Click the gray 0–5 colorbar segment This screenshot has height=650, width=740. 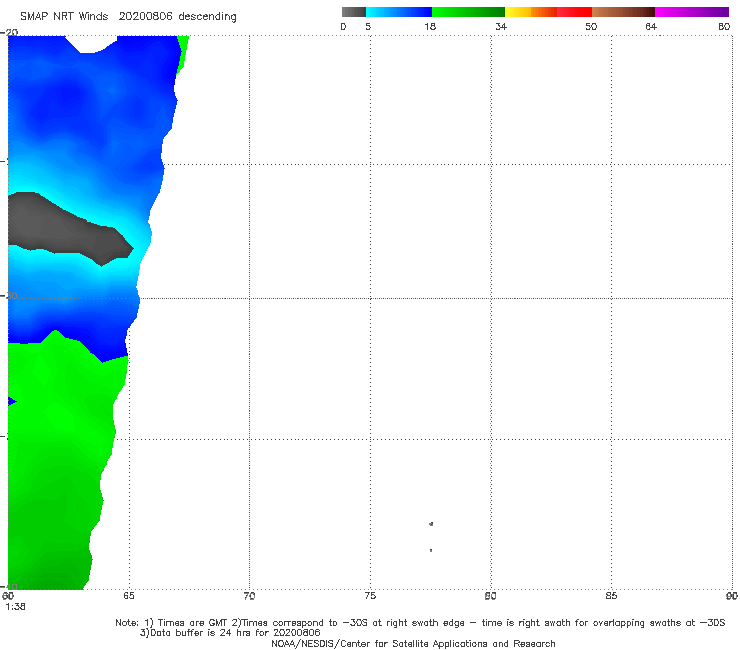coord(354,12)
